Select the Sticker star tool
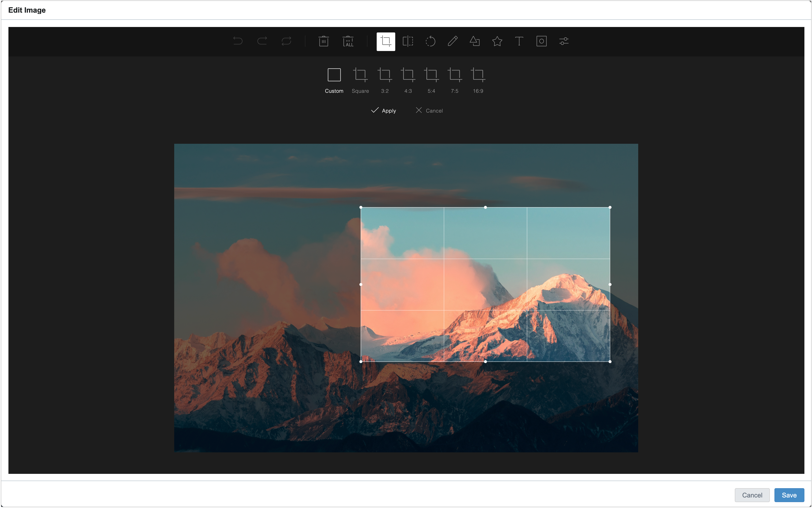This screenshot has width=812, height=508. click(x=497, y=41)
